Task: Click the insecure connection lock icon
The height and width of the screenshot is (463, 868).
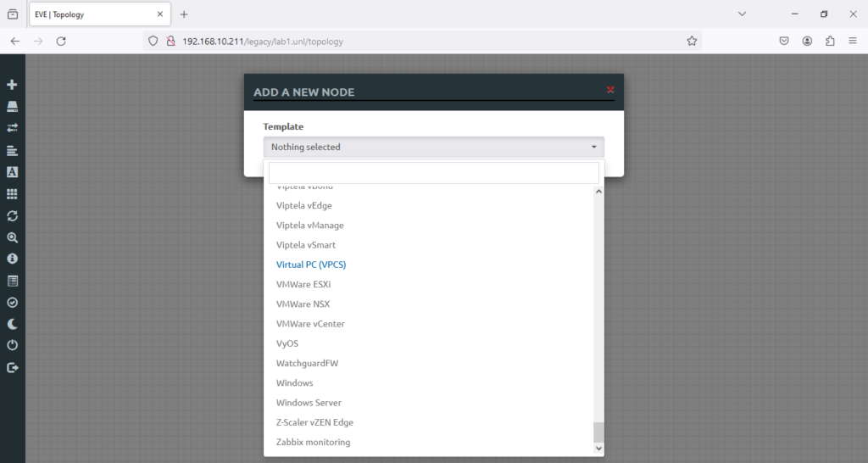Action: 170,41
